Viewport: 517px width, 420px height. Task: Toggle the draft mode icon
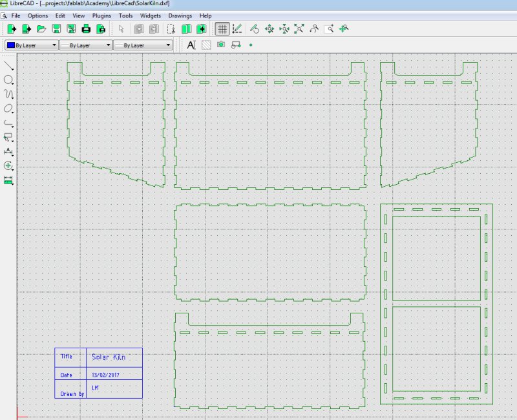[x=237, y=29]
